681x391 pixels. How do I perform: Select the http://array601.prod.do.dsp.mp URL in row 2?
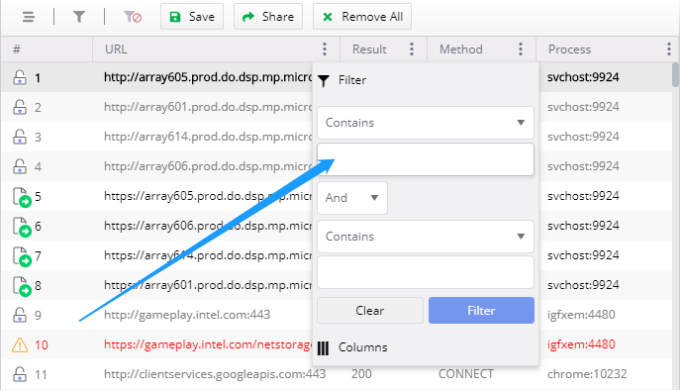(x=208, y=106)
